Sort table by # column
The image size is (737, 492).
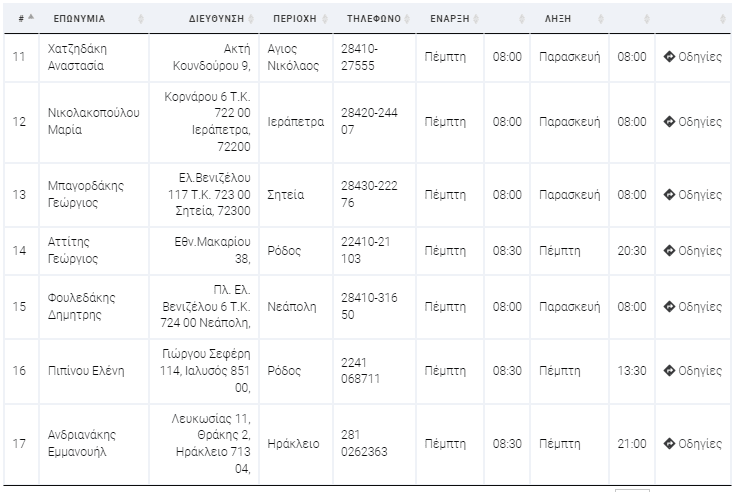tap(21, 18)
